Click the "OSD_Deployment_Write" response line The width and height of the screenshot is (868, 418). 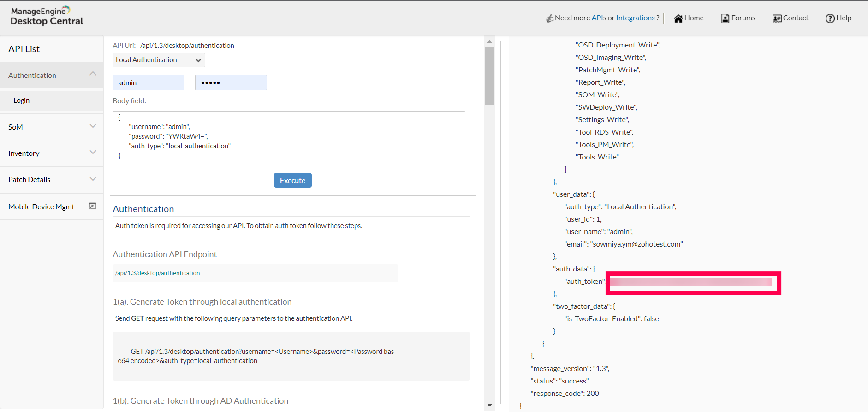click(618, 45)
